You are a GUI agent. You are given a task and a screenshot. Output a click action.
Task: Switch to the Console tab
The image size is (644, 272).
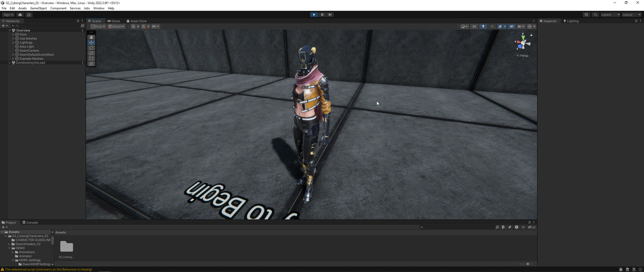click(30, 223)
